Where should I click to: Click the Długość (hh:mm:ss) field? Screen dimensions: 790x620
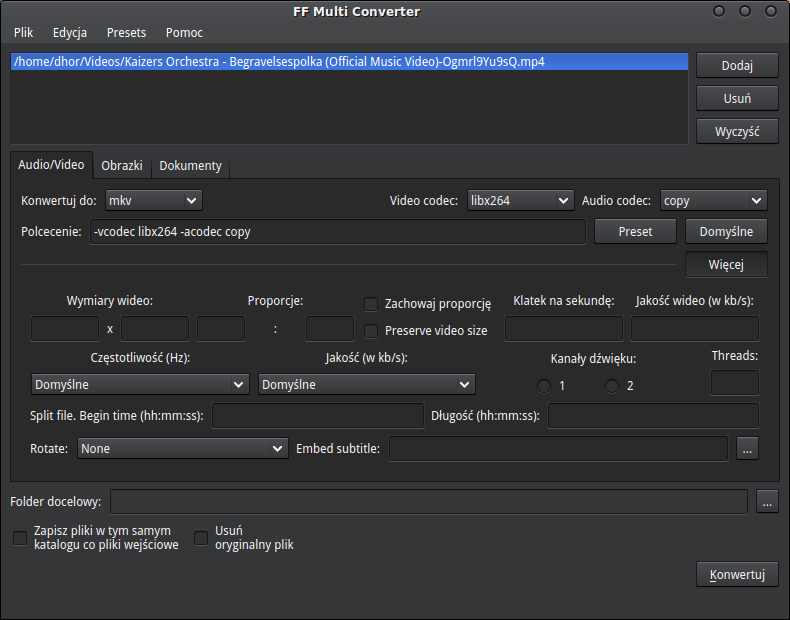pos(653,416)
